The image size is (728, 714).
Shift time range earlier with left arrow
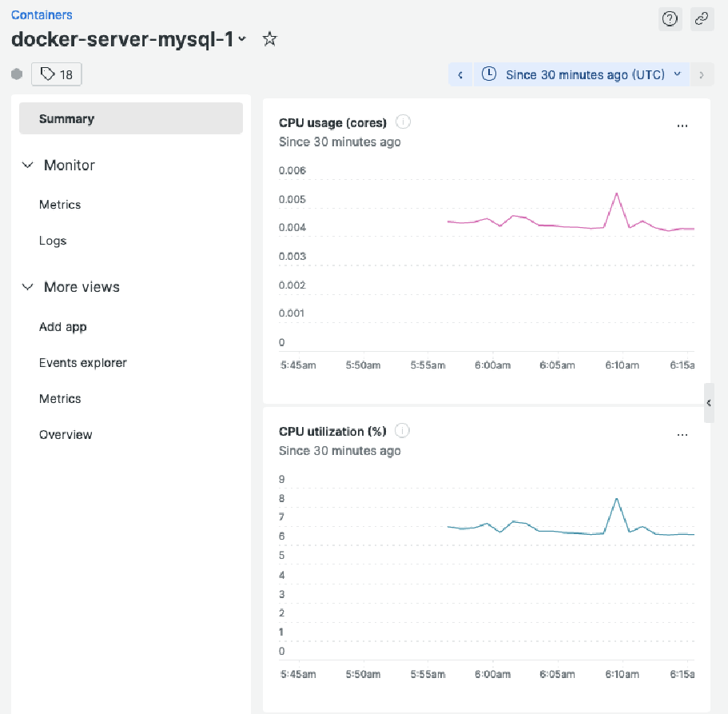coord(460,75)
